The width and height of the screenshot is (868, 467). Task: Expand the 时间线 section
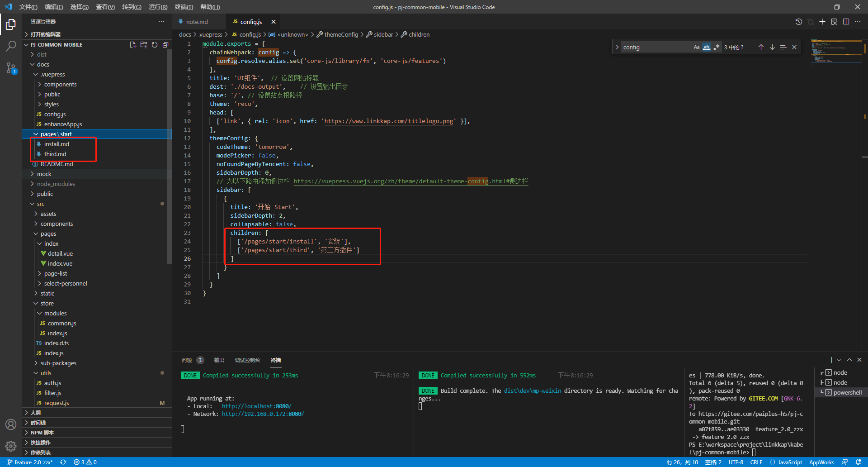point(38,423)
